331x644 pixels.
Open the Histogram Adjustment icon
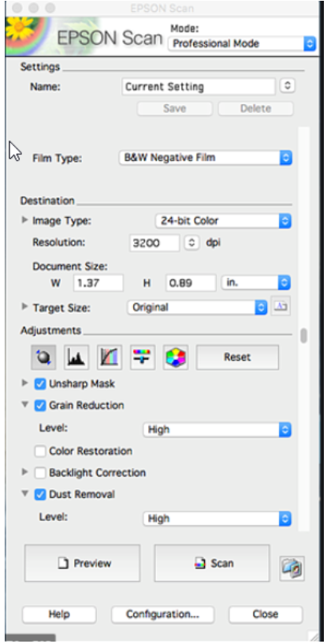coord(76,357)
